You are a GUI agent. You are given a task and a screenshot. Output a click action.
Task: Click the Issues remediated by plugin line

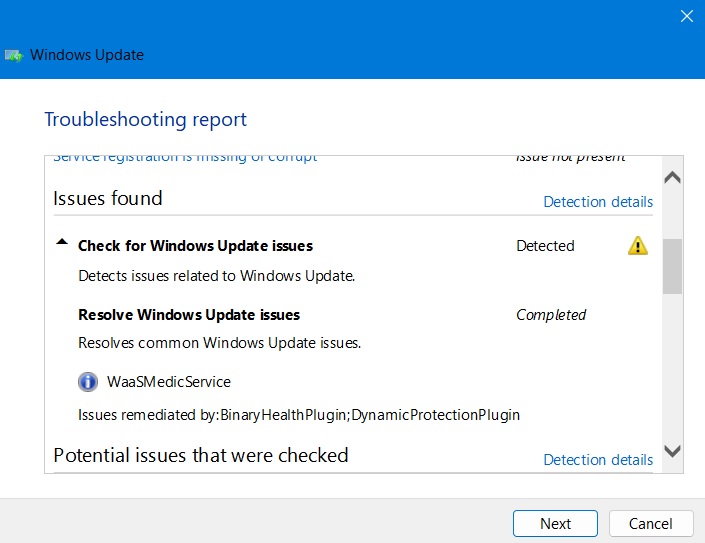point(299,414)
